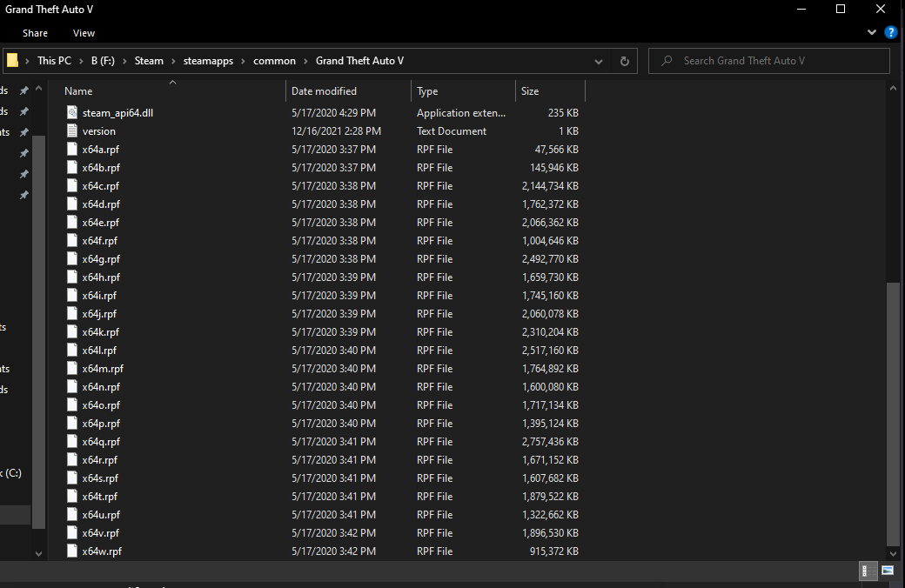Select the x64e.rpf file name

pos(100,222)
